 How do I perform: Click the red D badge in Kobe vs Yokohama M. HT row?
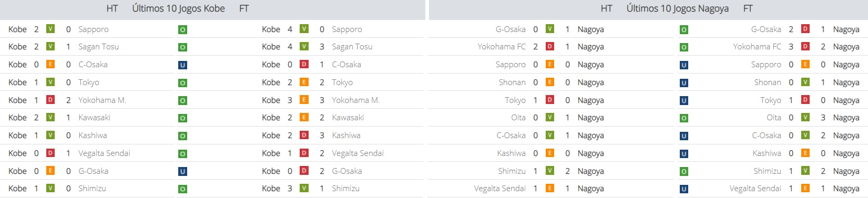tap(50, 100)
